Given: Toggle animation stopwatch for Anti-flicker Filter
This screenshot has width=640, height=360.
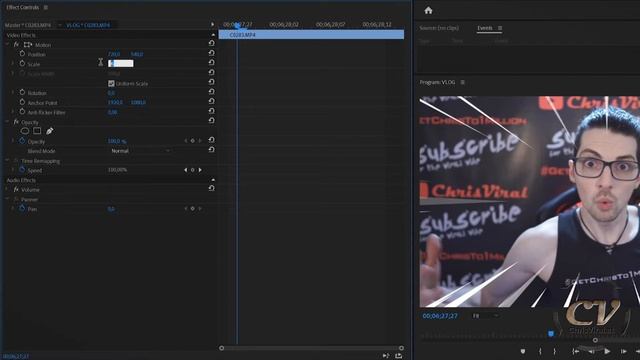Looking at the screenshot, I should pos(22,112).
